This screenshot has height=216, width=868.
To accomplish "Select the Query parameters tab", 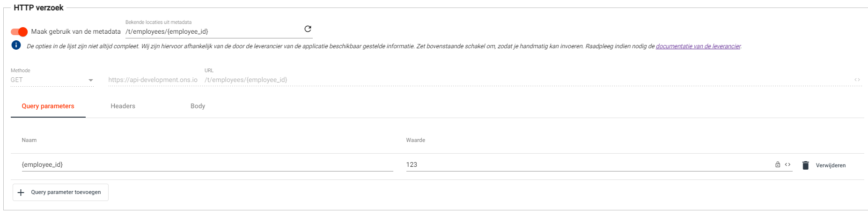I will pyautogui.click(x=48, y=106).
